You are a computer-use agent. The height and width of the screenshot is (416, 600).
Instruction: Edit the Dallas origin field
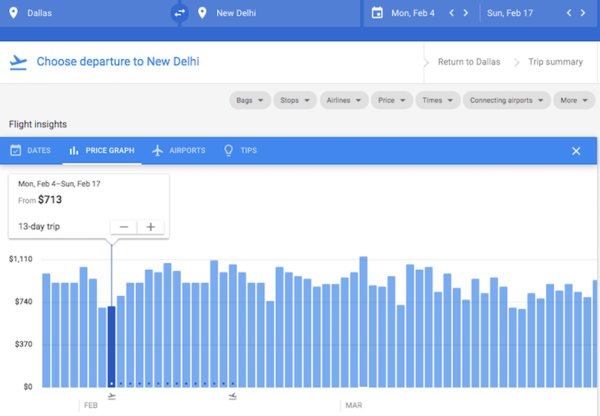(x=80, y=13)
